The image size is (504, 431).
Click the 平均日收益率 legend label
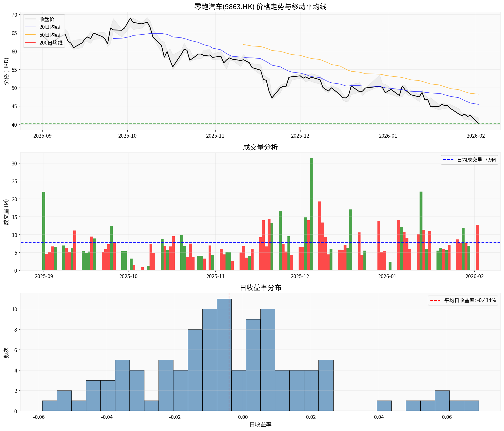pos(470,300)
